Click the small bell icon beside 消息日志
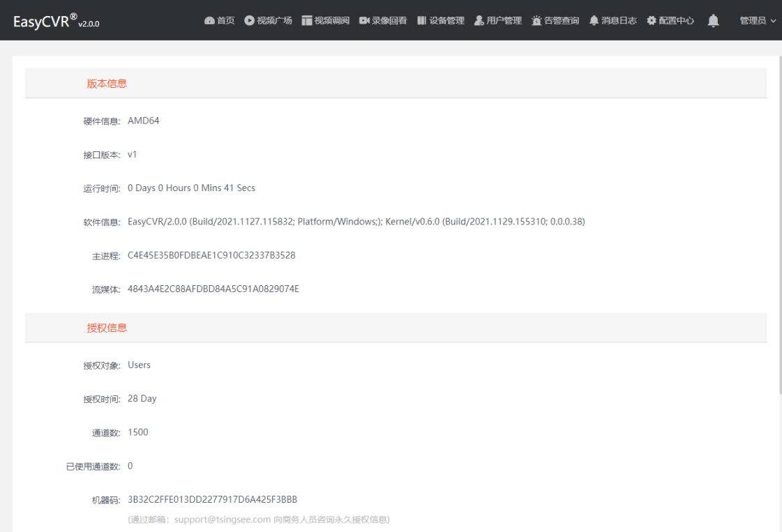The image size is (782, 532). 594,20
